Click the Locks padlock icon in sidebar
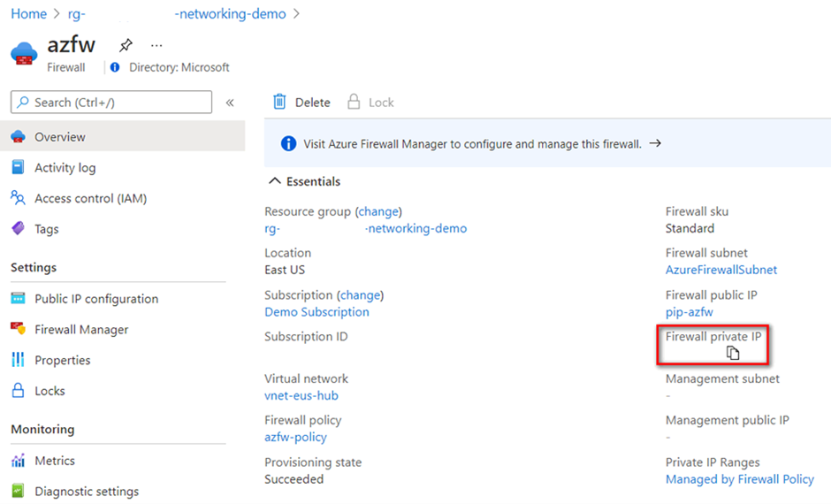Image resolution: width=831 pixels, height=504 pixels. pyautogui.click(x=18, y=391)
